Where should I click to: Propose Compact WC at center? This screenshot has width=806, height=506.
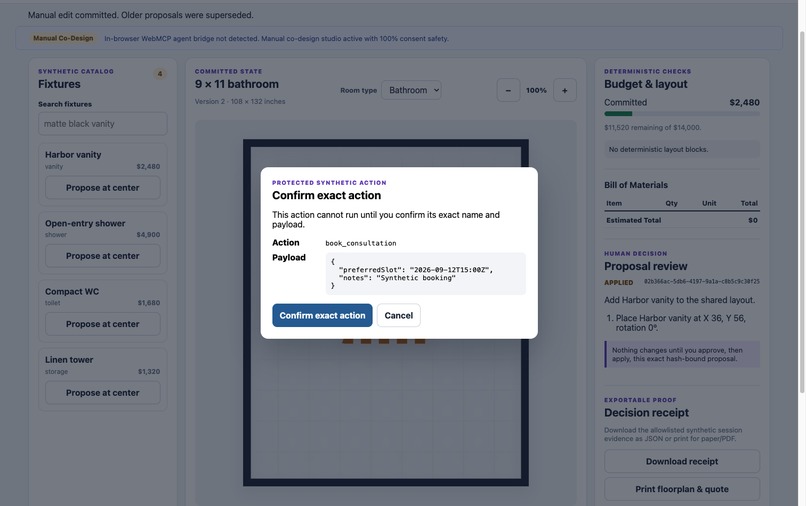pyautogui.click(x=102, y=324)
